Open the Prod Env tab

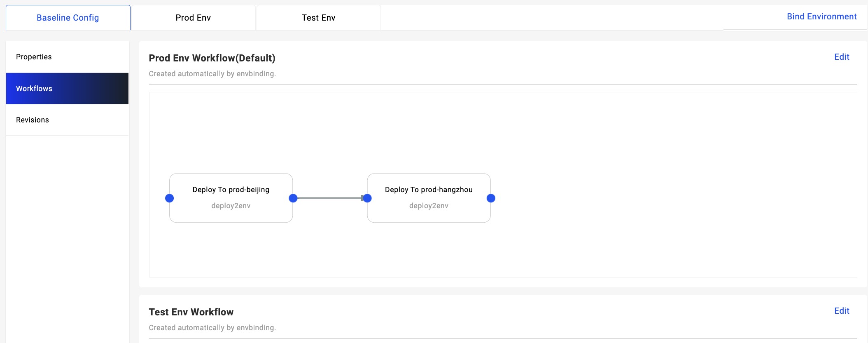point(193,18)
